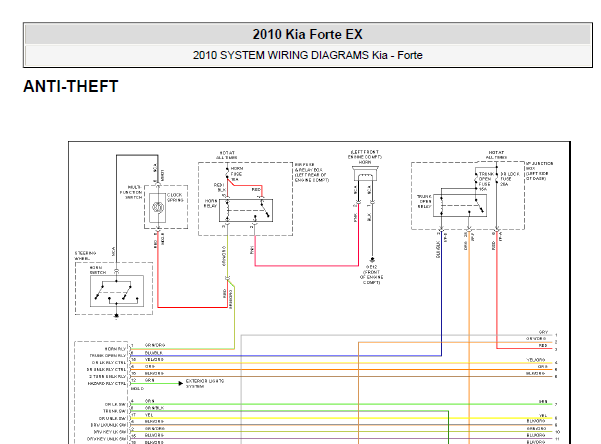Click the "DR UNLK SW" pin label
This screenshot has height=444, width=601.
pyautogui.click(x=112, y=418)
